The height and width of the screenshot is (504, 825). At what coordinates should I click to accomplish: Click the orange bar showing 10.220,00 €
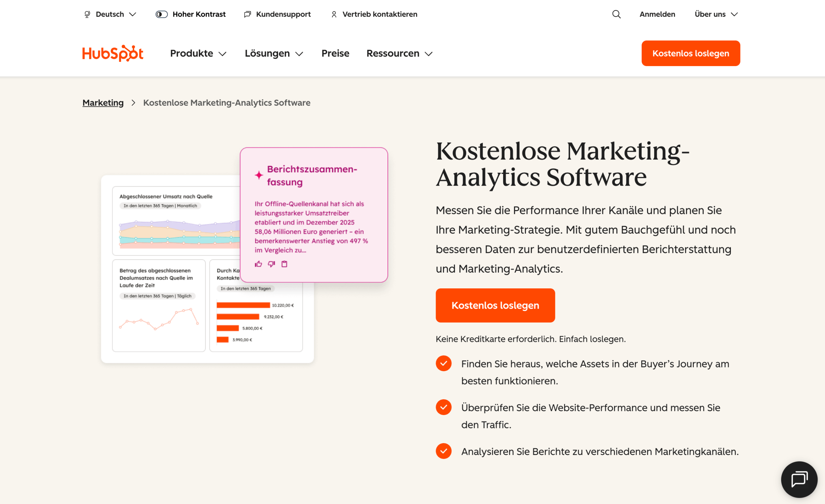click(x=243, y=305)
